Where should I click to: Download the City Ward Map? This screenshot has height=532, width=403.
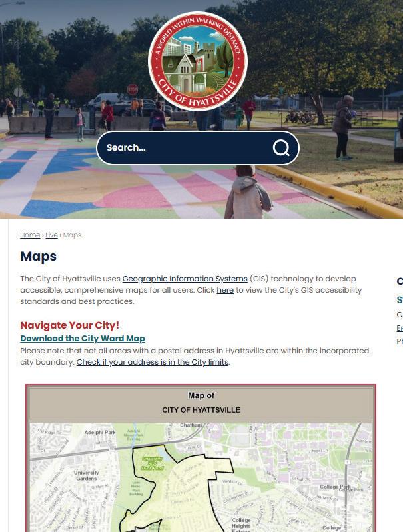83,339
